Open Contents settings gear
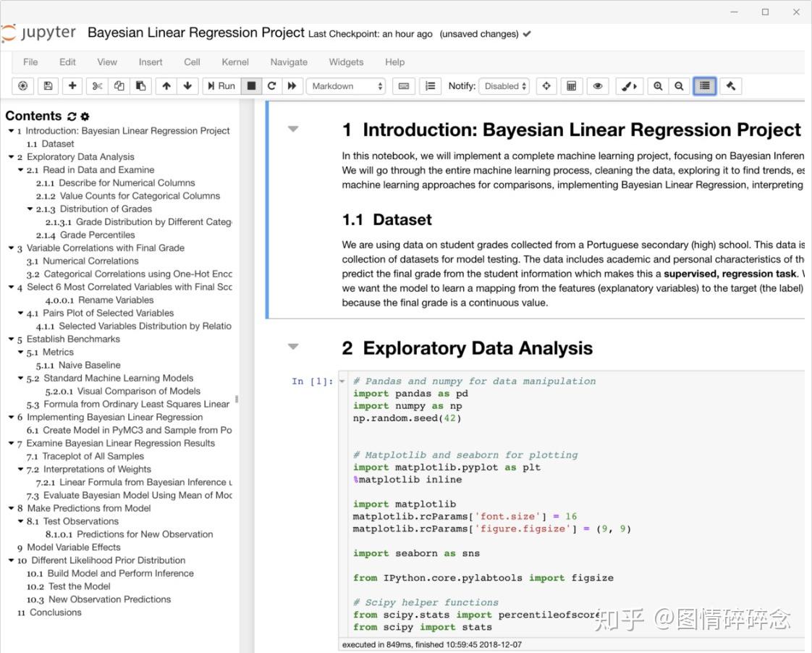 [84, 116]
